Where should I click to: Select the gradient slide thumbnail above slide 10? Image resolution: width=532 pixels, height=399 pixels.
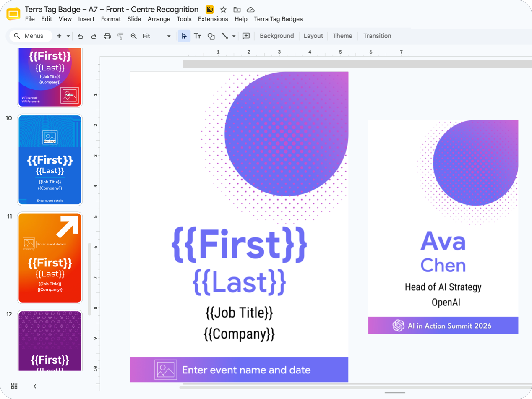coord(50,77)
